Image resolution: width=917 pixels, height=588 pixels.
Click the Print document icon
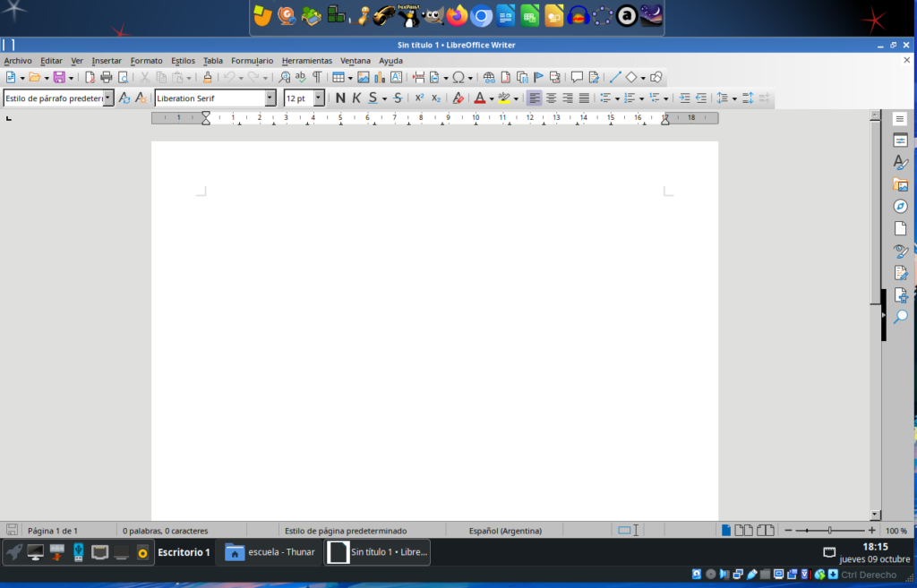pos(107,78)
